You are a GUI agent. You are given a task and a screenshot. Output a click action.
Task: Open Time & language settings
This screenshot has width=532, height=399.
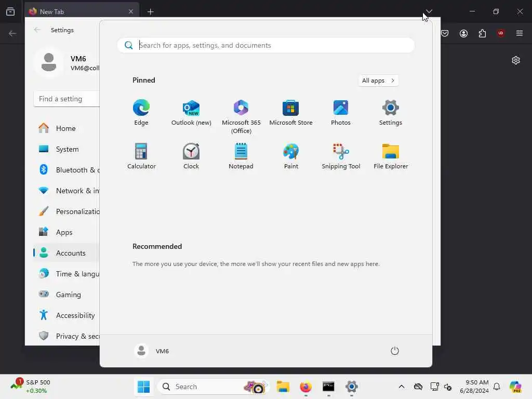66,273
